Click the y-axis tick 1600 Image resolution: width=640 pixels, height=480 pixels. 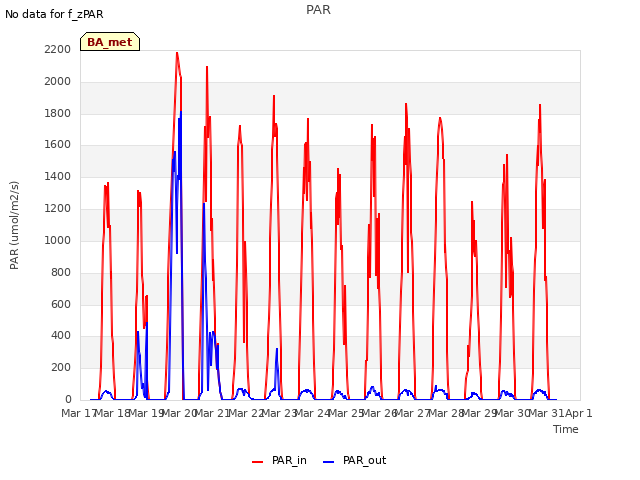pyautogui.click(x=58, y=144)
